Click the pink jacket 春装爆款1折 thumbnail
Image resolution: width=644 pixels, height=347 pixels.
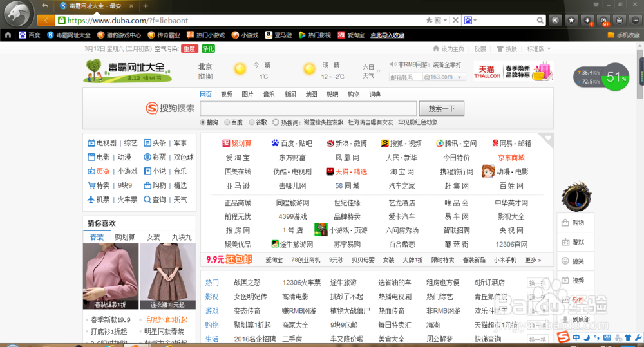click(111, 276)
